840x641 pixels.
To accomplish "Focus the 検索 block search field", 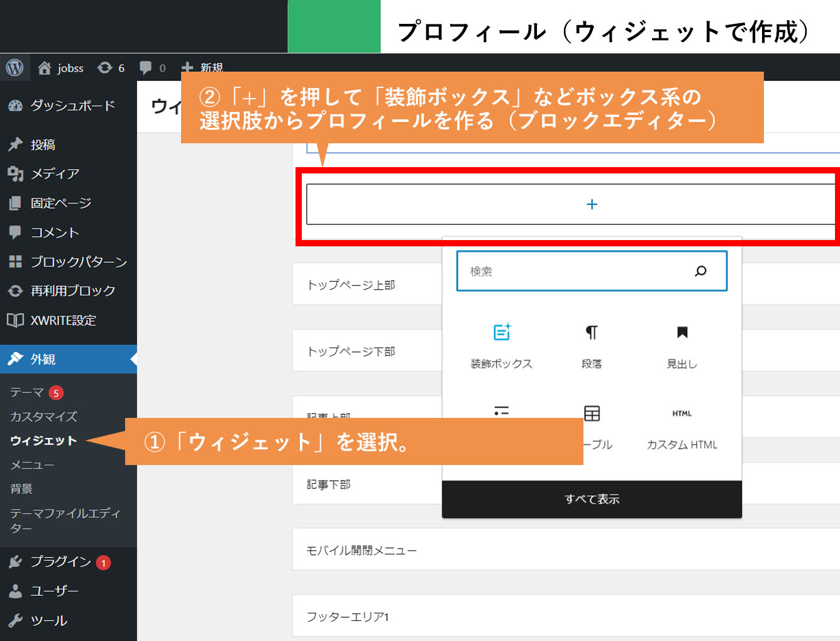I will (592, 271).
